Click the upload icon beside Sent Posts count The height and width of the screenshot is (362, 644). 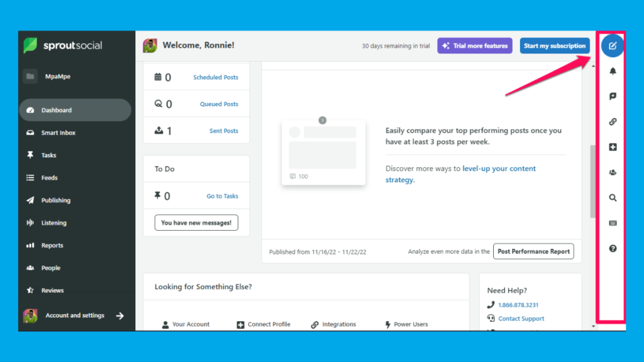(x=158, y=130)
